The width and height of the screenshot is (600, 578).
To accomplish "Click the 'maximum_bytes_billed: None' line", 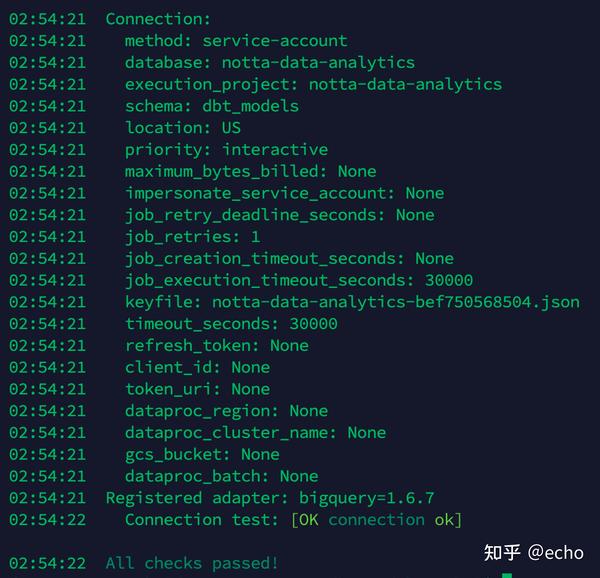I will [x=250, y=172].
